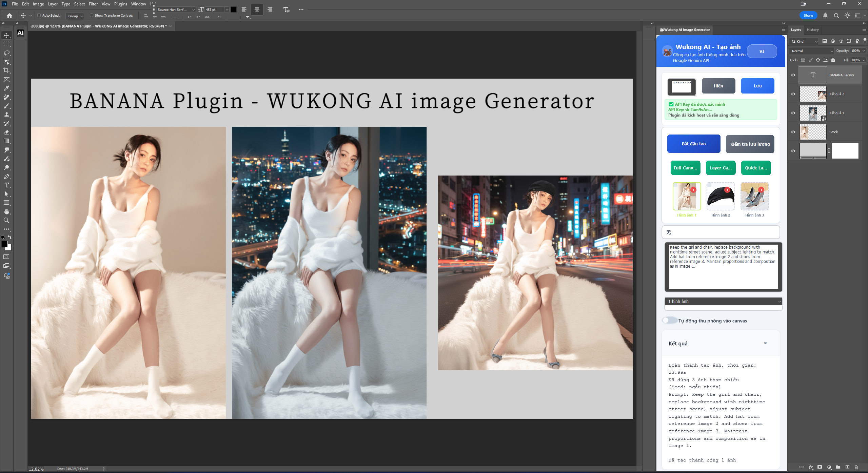Viewport: 868px width, 473px height.
Task: Click the Layer Ca... green button
Action: (721, 168)
